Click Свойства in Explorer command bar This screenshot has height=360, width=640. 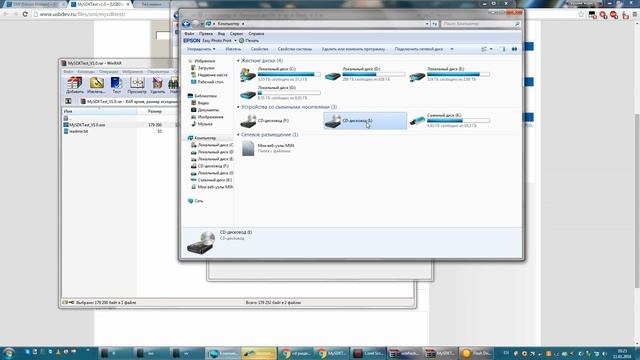[259, 49]
